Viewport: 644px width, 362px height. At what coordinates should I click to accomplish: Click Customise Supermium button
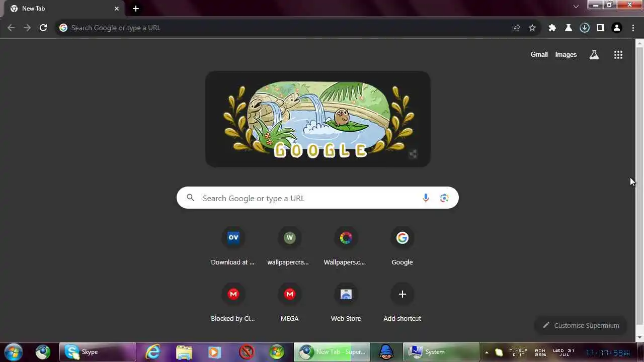tap(581, 325)
